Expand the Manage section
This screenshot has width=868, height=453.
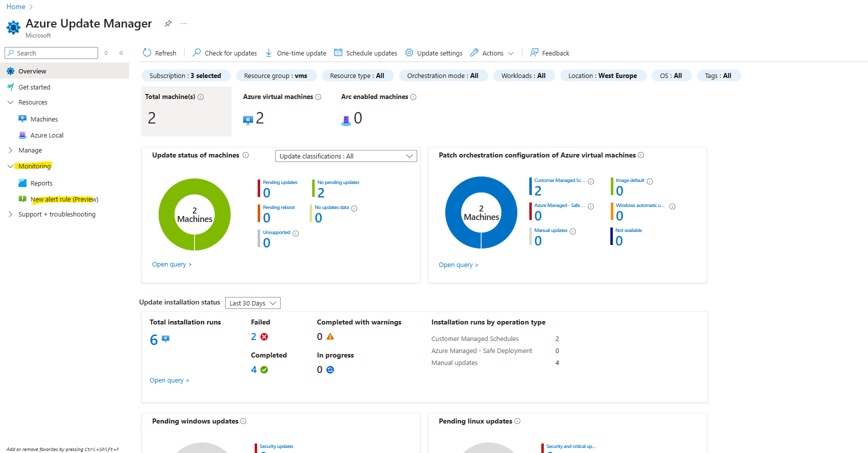pyautogui.click(x=11, y=150)
